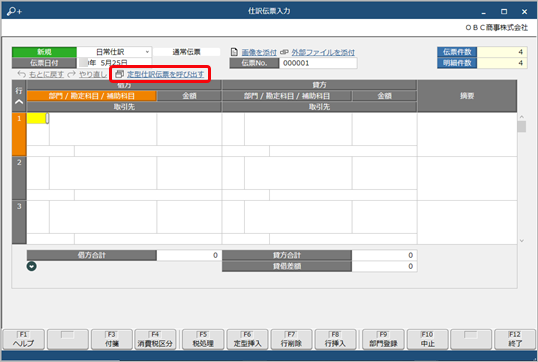Image resolution: width=538 pixels, height=362 pixels.
Task: Click the debit 部門/勘定科目/補助科目 header
Action: [x=92, y=96]
